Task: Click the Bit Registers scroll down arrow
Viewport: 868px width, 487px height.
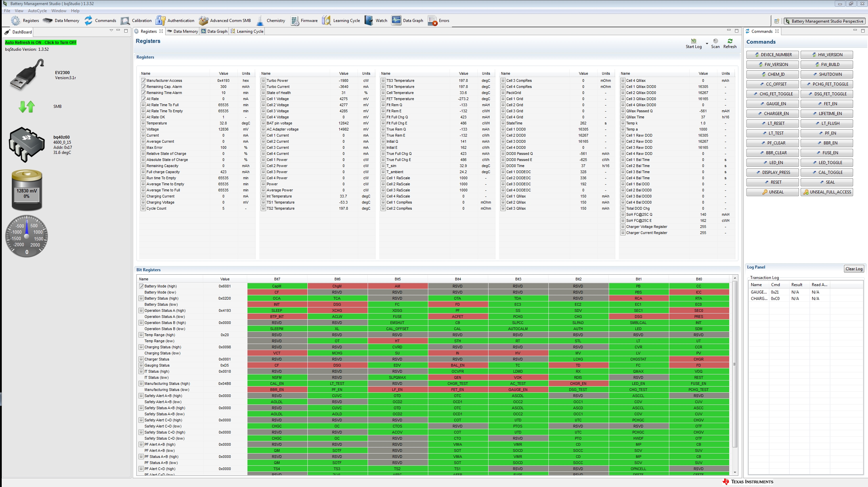Action: [x=735, y=472]
